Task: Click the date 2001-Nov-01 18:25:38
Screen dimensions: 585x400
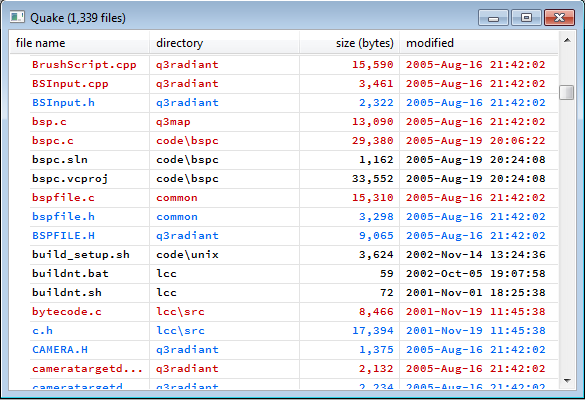Action: (x=476, y=293)
